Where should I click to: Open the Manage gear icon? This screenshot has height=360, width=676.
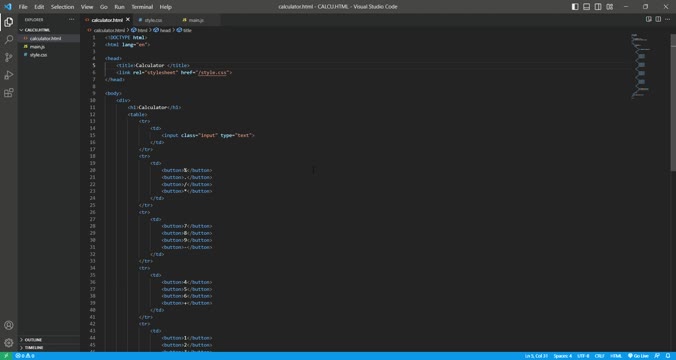(9, 343)
